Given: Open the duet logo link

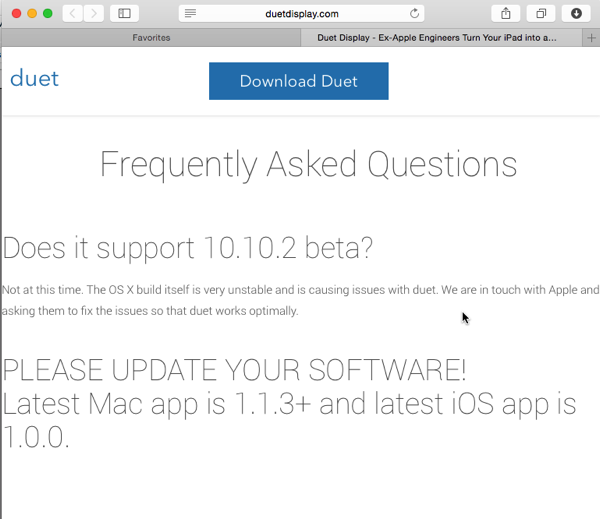Looking at the screenshot, I should 34,79.
